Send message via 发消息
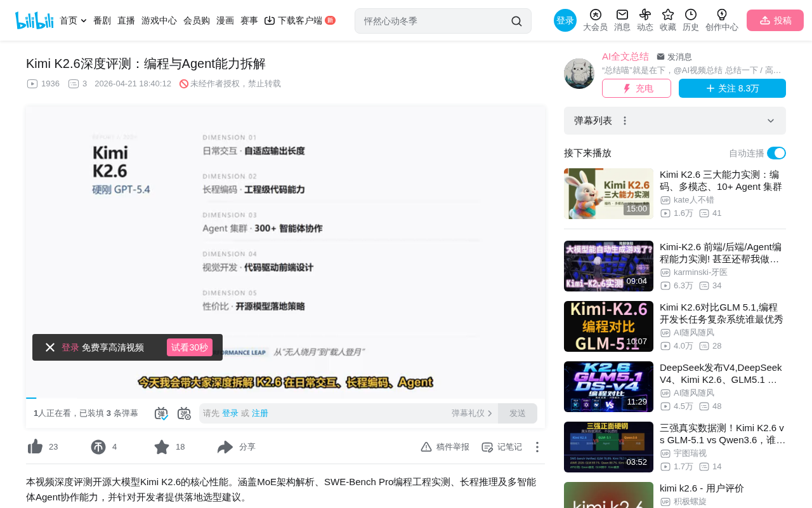Image resolution: width=812 pixels, height=508 pixels. (674, 57)
